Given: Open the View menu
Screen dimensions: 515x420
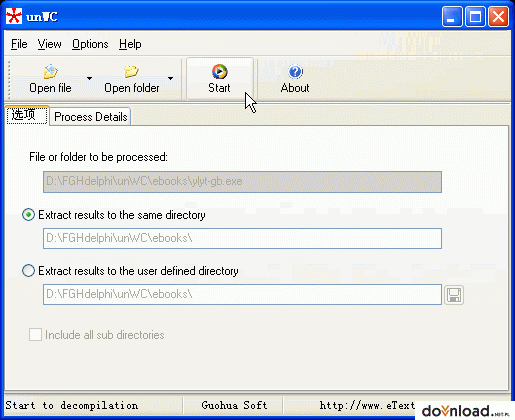Looking at the screenshot, I should click(x=49, y=44).
